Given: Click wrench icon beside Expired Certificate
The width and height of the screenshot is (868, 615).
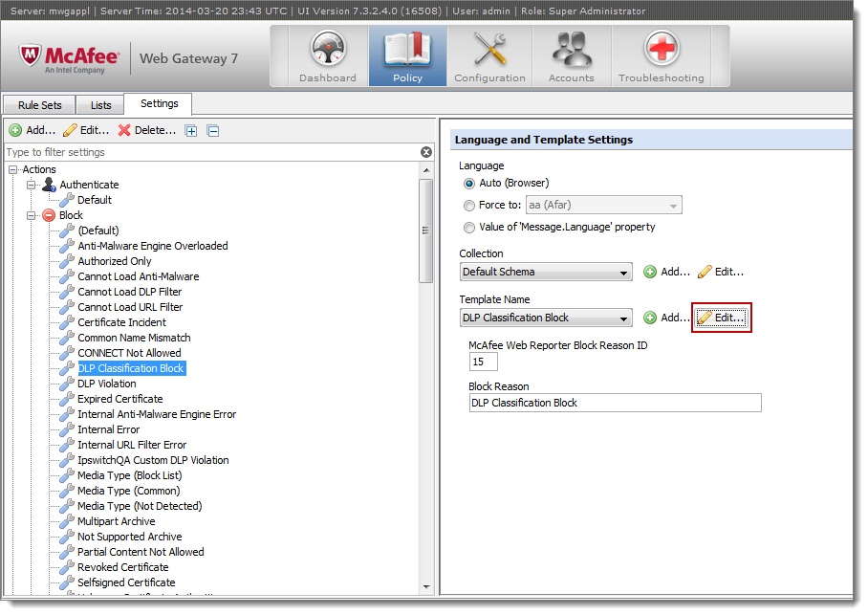Looking at the screenshot, I should pos(67,399).
